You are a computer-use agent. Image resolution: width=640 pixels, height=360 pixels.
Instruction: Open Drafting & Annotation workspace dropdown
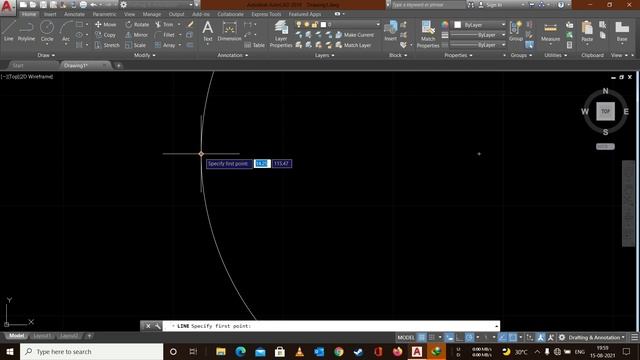click(596, 338)
